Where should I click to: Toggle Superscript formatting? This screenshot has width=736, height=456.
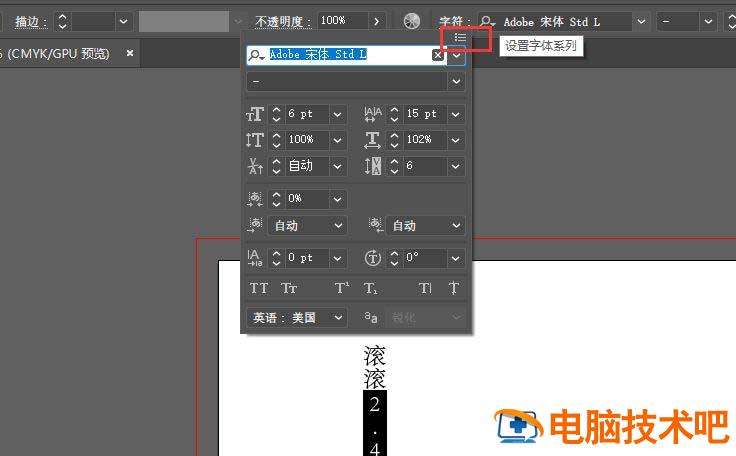pos(342,288)
